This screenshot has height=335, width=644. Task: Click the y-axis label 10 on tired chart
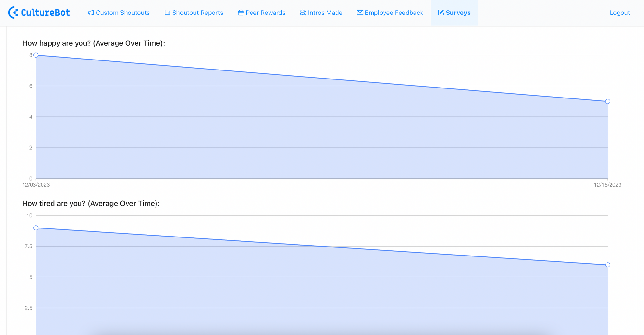pos(29,216)
